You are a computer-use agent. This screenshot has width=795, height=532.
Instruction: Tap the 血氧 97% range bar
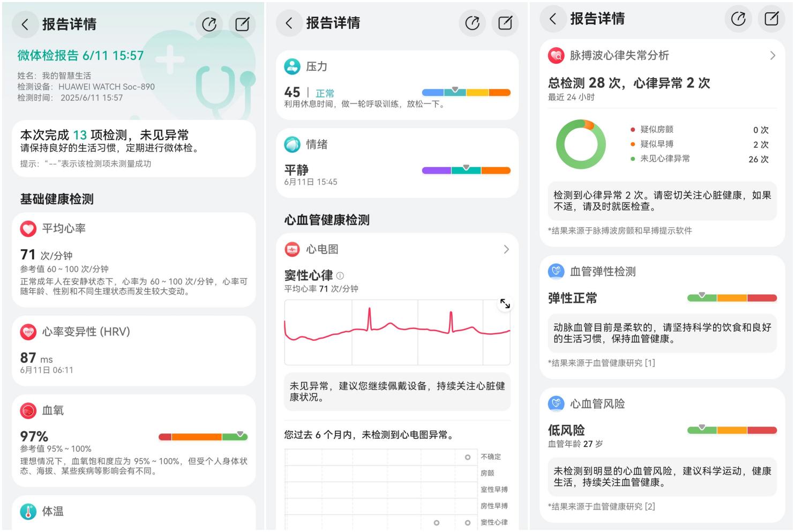click(203, 436)
